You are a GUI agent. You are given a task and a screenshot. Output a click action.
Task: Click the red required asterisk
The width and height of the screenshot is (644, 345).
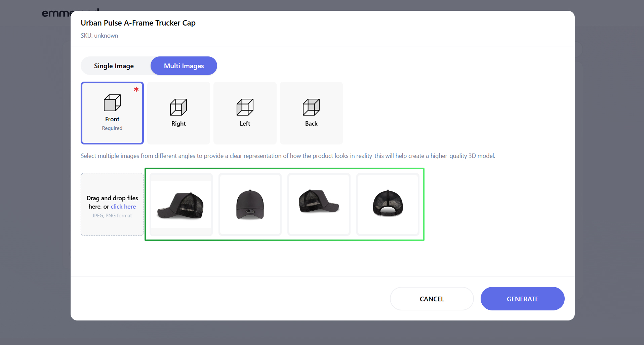click(136, 89)
